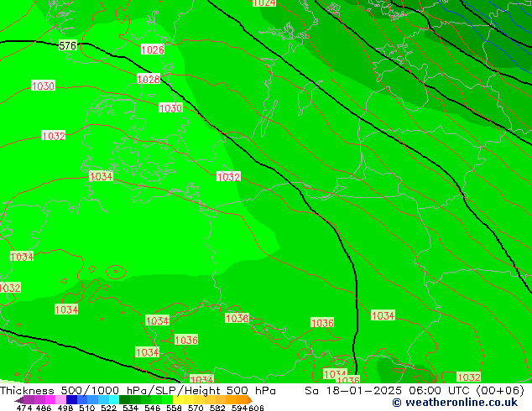Click the 1030 label on far left
This screenshot has width=532, height=411.
tap(43, 86)
